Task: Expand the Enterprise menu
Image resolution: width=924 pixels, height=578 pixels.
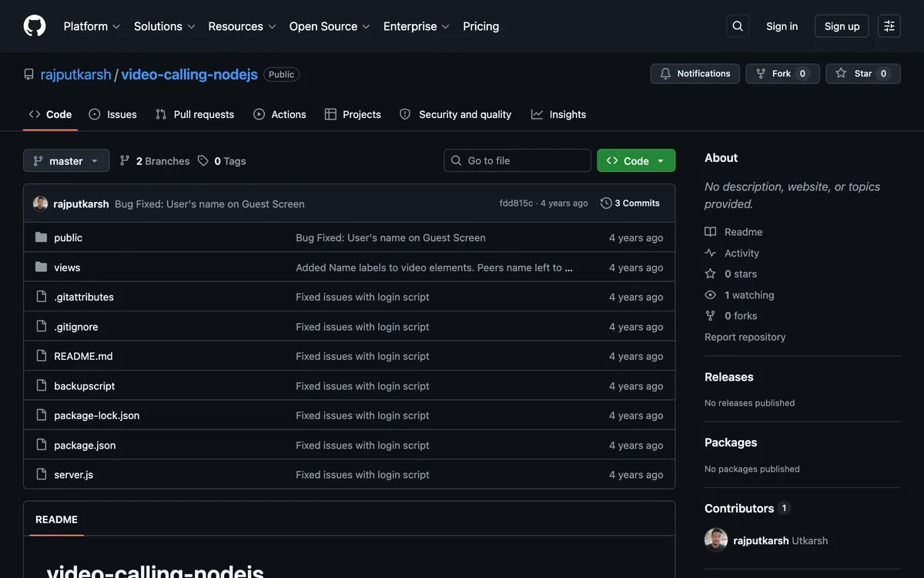Action: [x=417, y=26]
